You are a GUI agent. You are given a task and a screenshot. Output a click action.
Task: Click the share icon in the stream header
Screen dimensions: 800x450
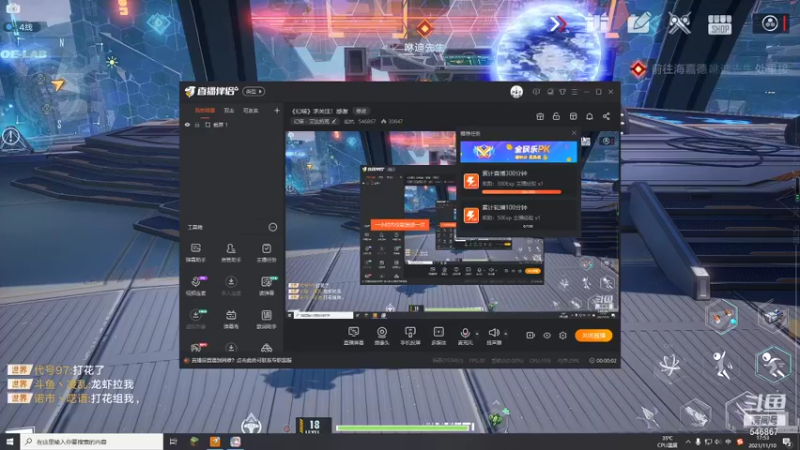(606, 116)
